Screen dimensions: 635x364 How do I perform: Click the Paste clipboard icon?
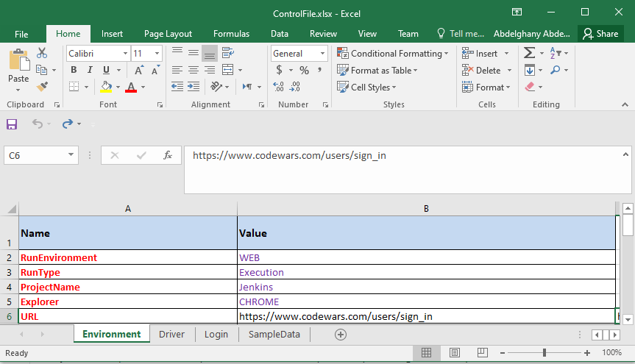[x=18, y=60]
